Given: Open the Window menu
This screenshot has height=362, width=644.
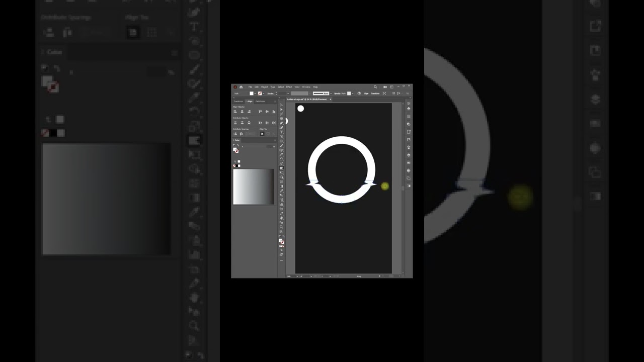Looking at the screenshot, I should [306, 87].
